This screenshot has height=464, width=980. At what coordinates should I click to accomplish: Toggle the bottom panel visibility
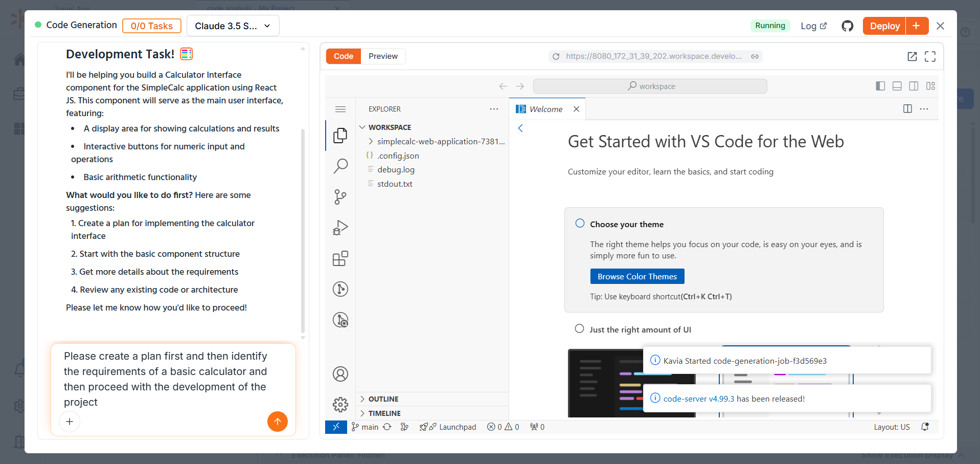pos(897,86)
